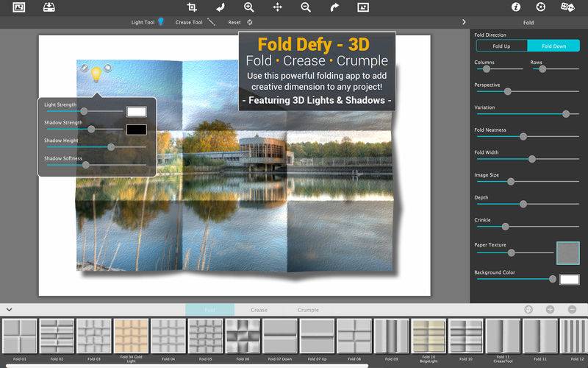Switch to the Crease presets tab
Viewport: 588px width, 368px height.
click(259, 310)
